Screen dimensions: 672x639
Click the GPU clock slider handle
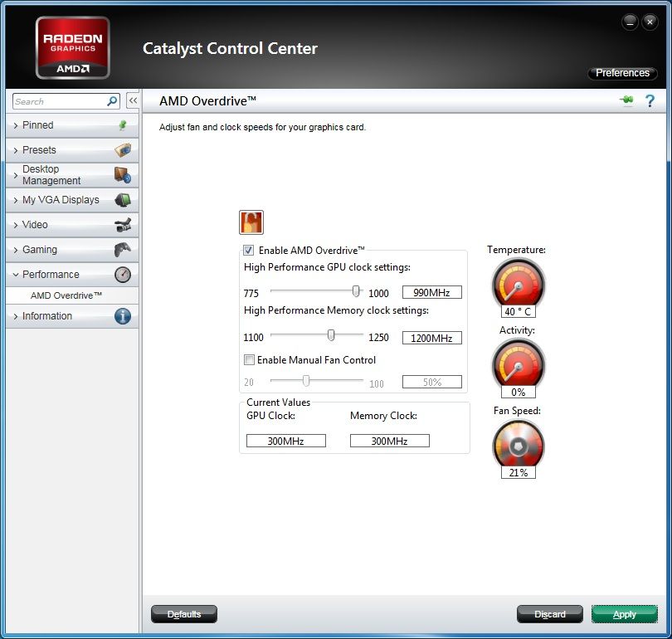356,291
